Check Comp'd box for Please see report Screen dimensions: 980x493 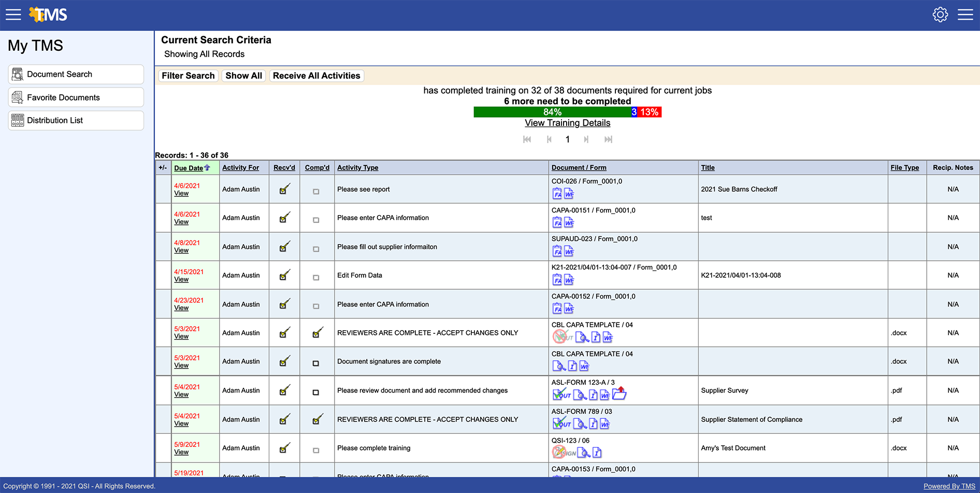[x=316, y=192]
